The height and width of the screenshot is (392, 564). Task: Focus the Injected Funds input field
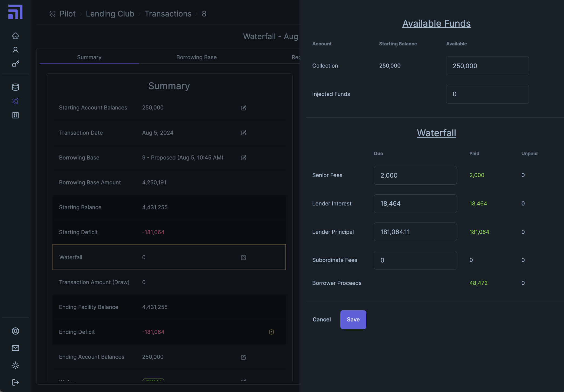[x=487, y=94]
